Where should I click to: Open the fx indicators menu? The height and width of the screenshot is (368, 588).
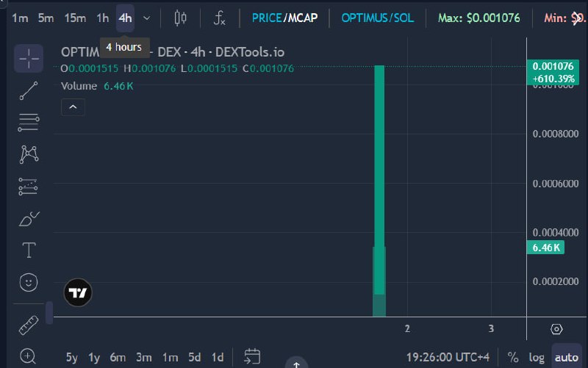[219, 18]
